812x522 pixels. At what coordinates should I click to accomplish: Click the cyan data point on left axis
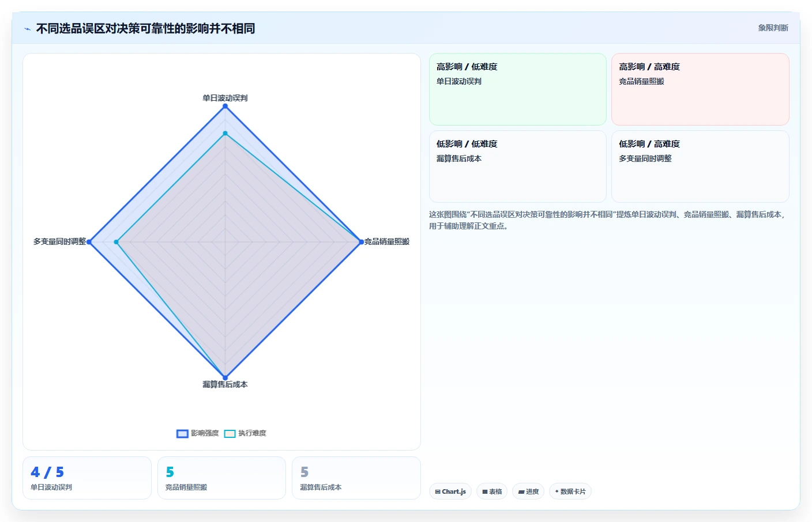pyautogui.click(x=116, y=242)
